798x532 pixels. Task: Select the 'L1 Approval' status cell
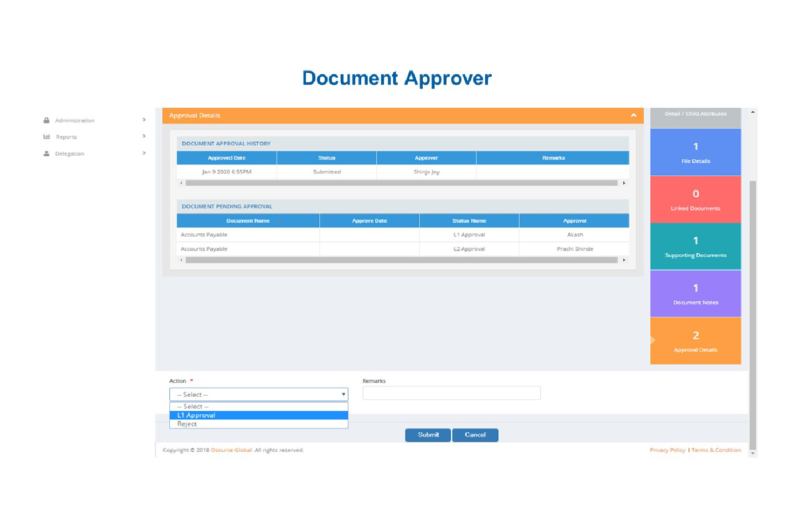pos(469,235)
